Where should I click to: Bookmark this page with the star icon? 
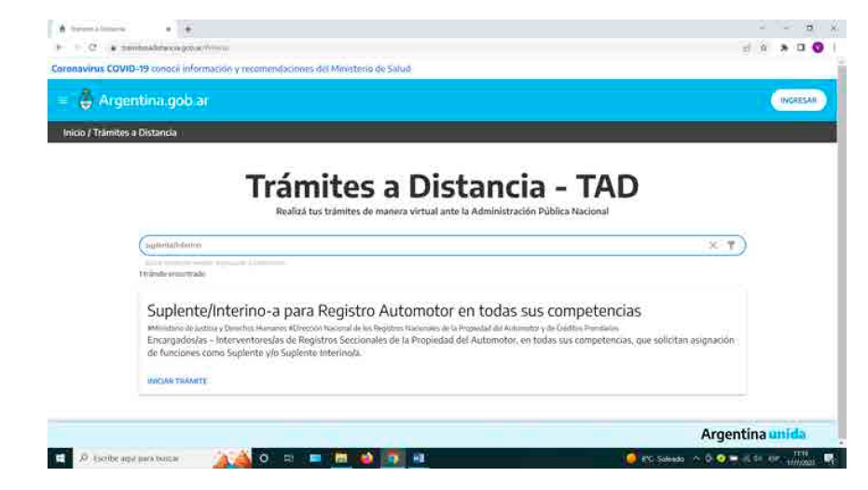click(764, 48)
